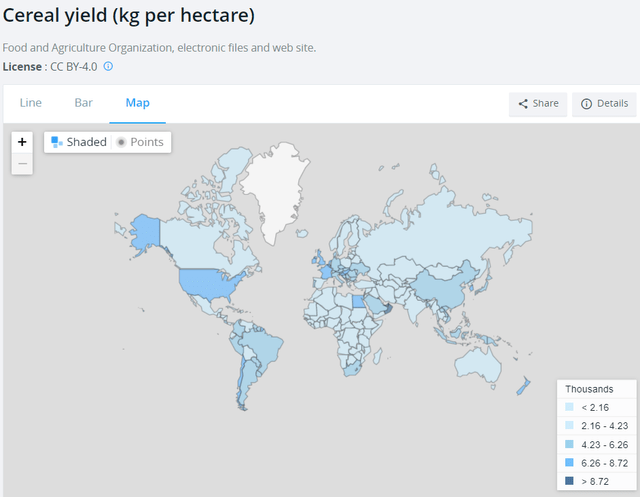Click the zoom in plus icon
The image size is (640, 497).
pos(22,142)
